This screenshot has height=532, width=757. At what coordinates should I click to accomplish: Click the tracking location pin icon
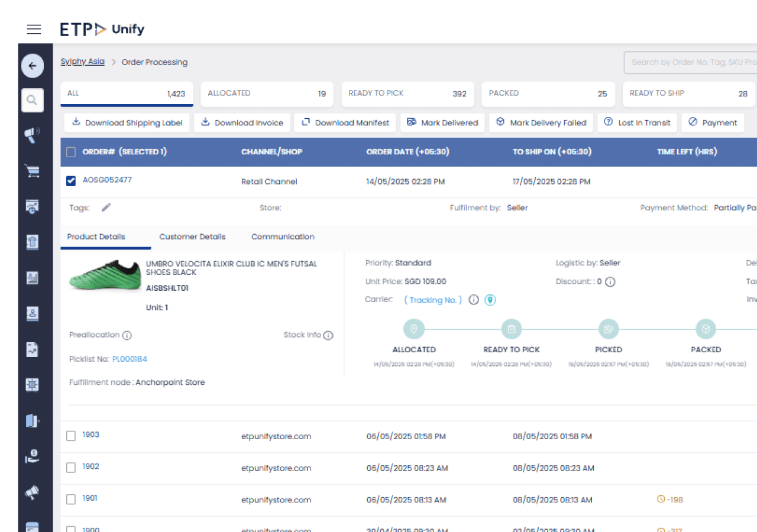[490, 300]
